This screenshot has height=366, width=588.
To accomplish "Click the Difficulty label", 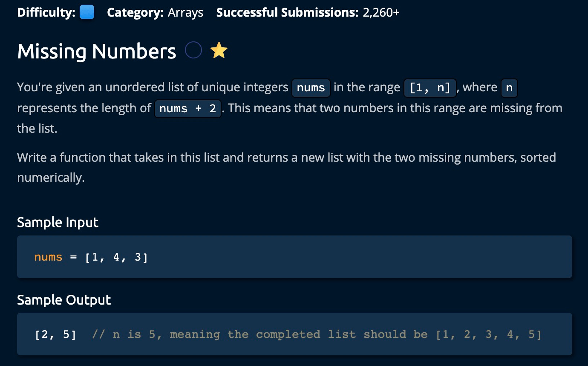I will 46,13.
